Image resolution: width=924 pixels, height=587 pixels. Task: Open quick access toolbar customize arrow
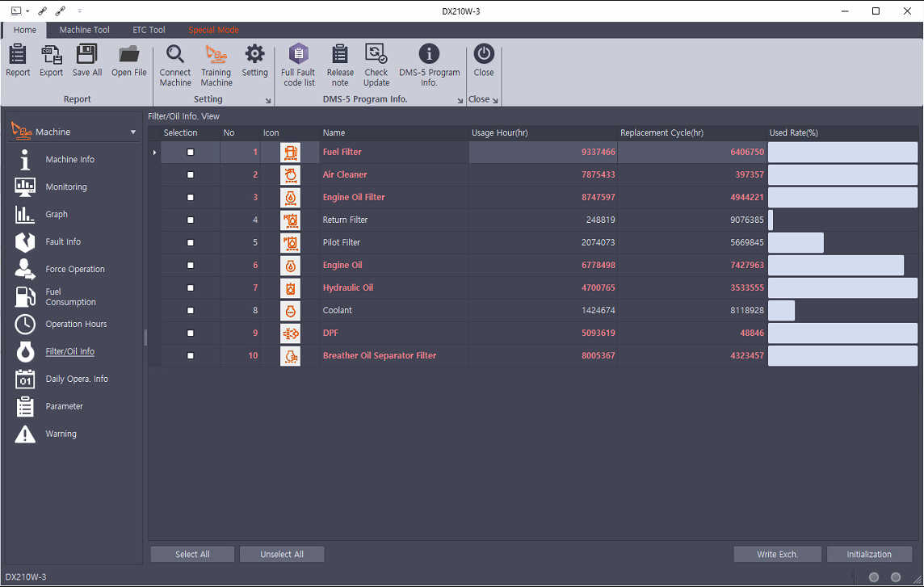point(79,10)
